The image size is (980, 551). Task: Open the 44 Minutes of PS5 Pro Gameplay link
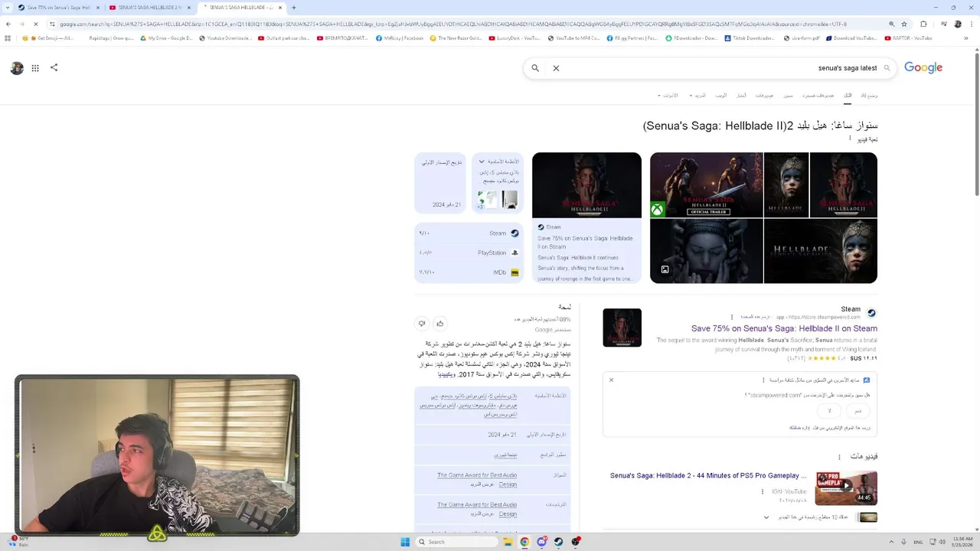[708, 475]
